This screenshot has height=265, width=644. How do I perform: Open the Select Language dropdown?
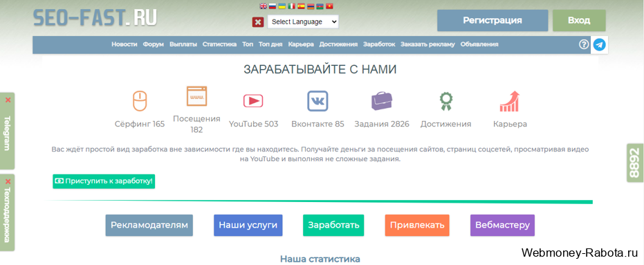(x=303, y=21)
